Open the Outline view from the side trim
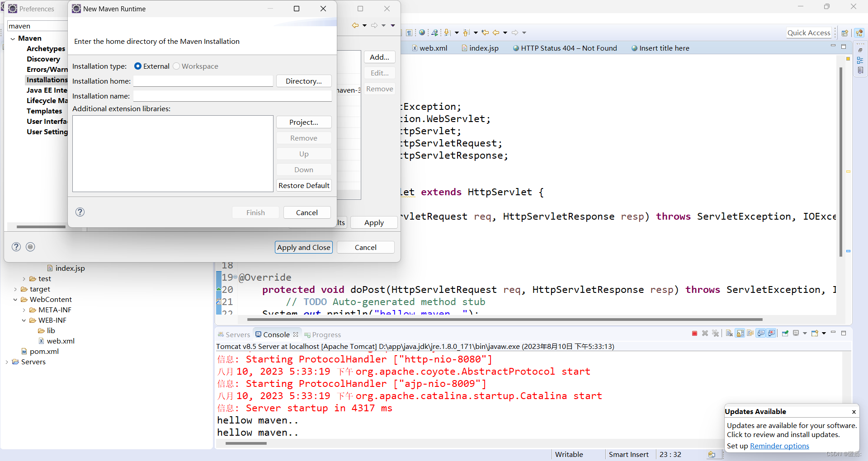868x461 pixels. (x=860, y=60)
